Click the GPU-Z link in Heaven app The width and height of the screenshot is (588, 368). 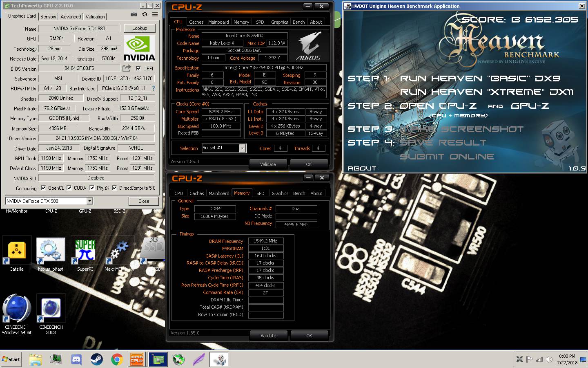(530, 106)
